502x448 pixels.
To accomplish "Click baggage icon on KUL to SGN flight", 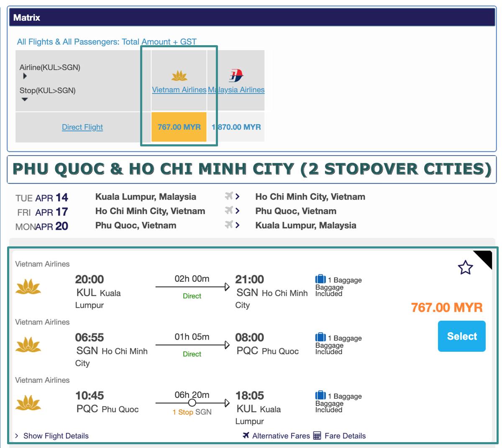I will (x=320, y=279).
